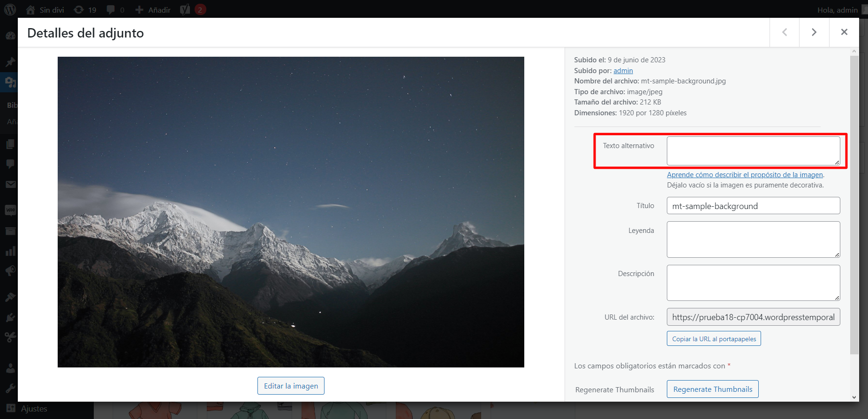Open the Media library icon in sidebar
The width and height of the screenshot is (868, 419).
(10, 82)
